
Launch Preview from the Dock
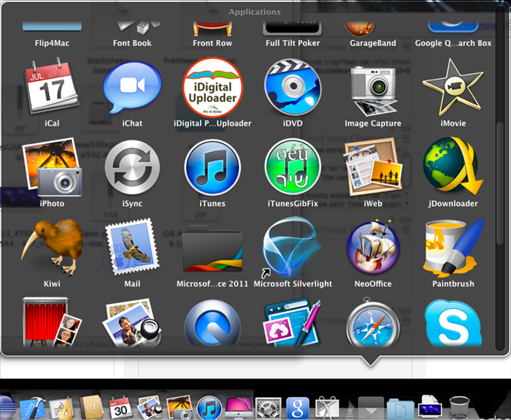click(x=150, y=408)
